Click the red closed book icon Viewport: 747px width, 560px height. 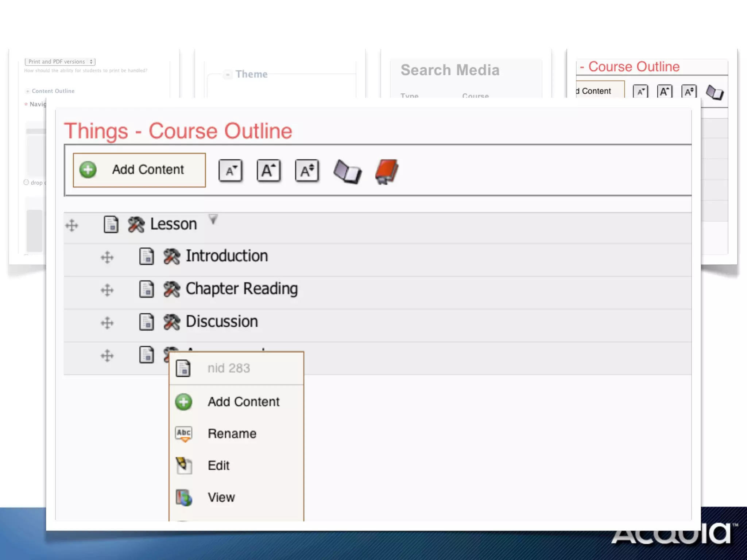point(387,171)
